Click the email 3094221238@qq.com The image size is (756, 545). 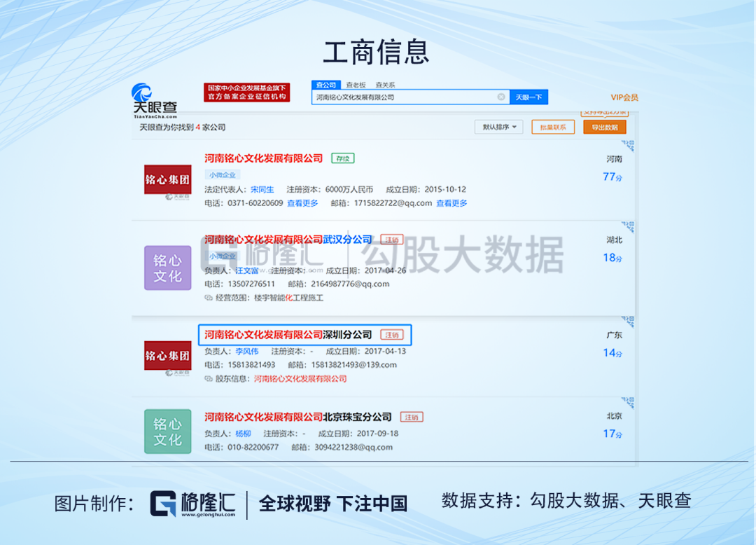click(353, 447)
